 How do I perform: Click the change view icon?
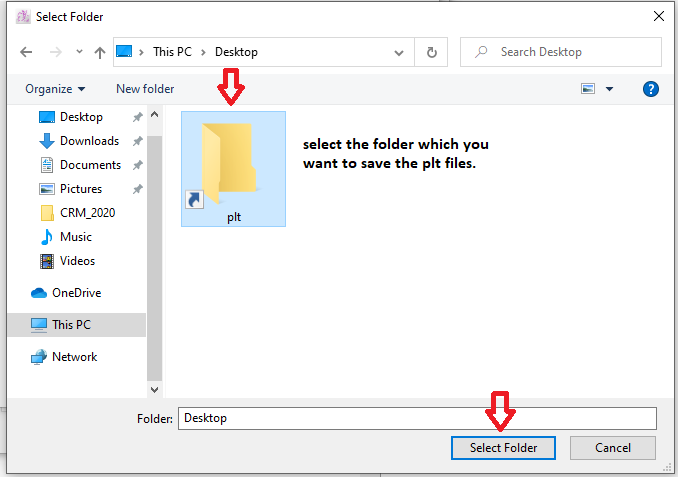click(x=588, y=89)
